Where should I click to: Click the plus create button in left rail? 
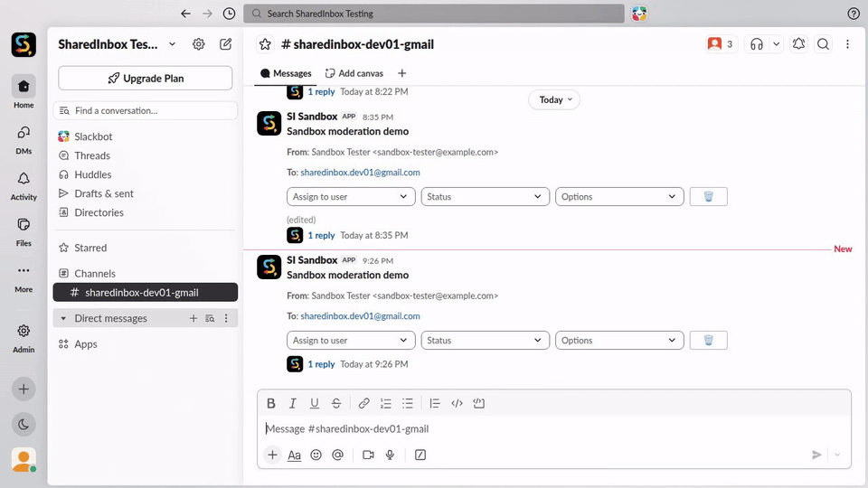24,389
